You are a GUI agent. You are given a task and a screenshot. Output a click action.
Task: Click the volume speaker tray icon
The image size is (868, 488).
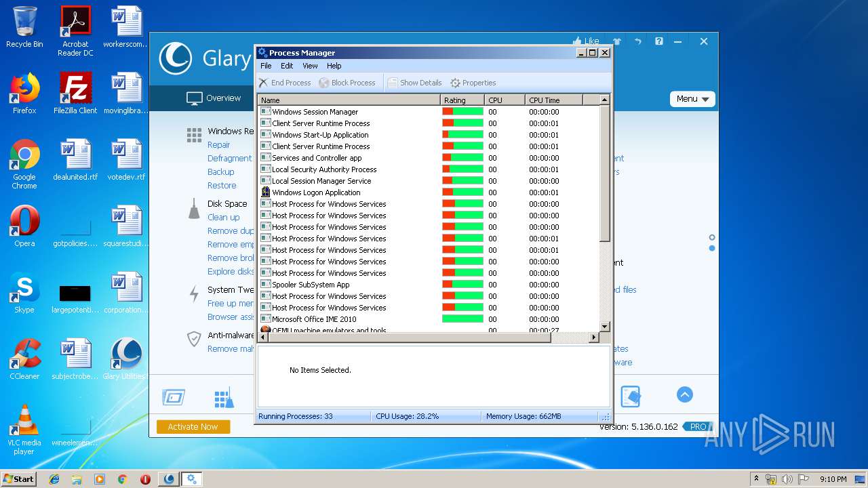point(787,479)
